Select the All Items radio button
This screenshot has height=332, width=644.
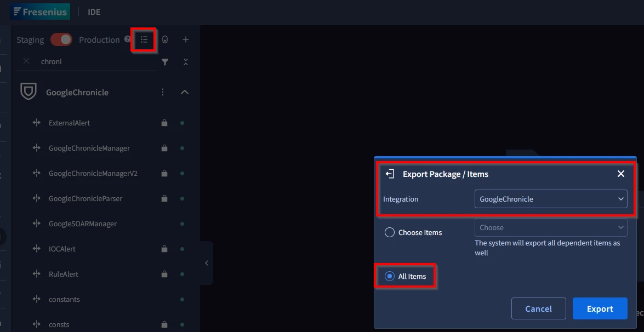389,276
